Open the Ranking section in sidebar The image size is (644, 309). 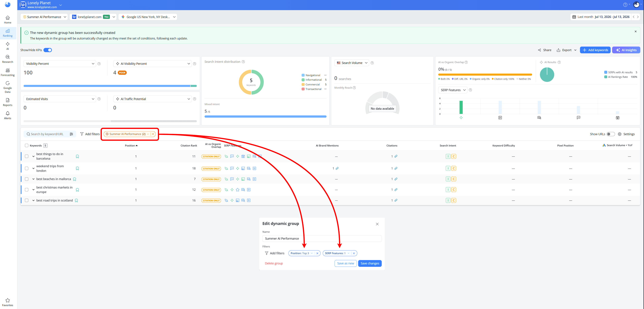coord(8,33)
